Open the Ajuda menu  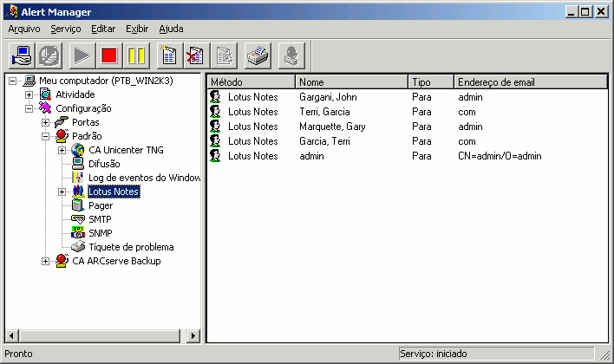pos(171,29)
